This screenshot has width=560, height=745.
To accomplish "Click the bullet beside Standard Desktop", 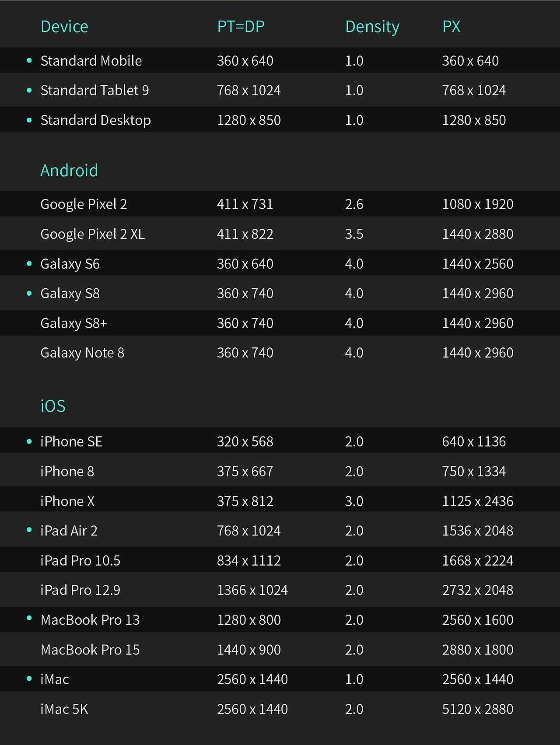I will tap(29, 120).
